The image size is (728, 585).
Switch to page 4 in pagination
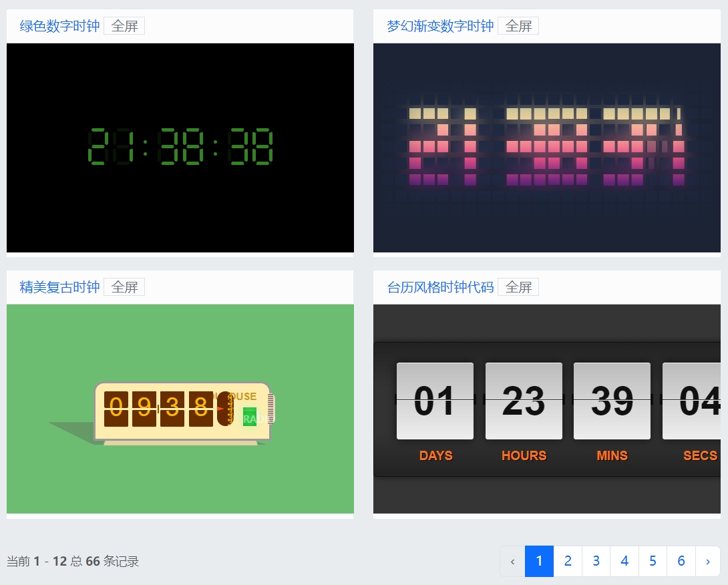click(624, 561)
